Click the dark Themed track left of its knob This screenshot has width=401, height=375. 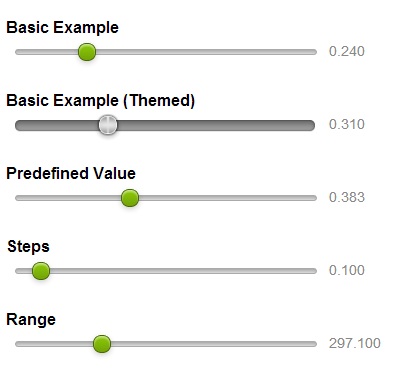coord(57,125)
